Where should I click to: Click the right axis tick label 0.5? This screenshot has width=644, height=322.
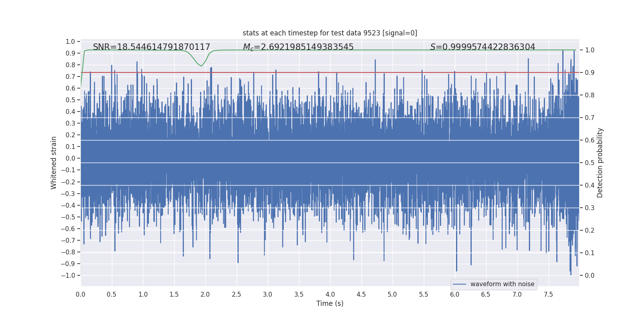point(590,163)
